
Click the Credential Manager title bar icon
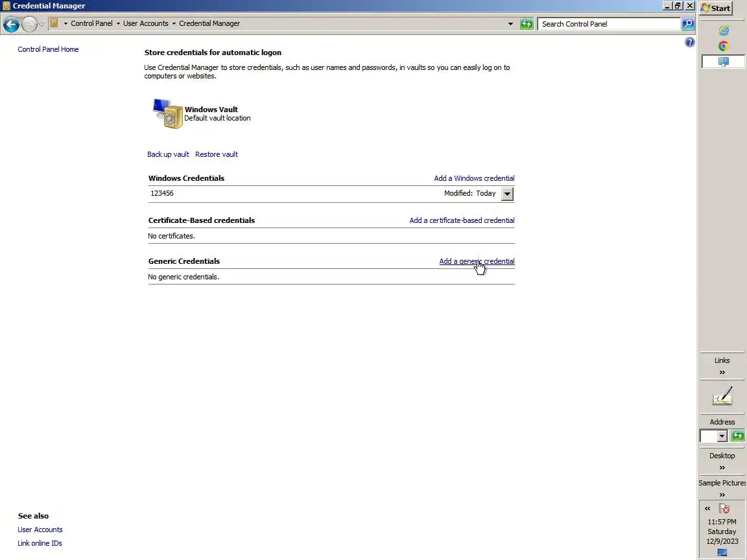click(x=6, y=6)
